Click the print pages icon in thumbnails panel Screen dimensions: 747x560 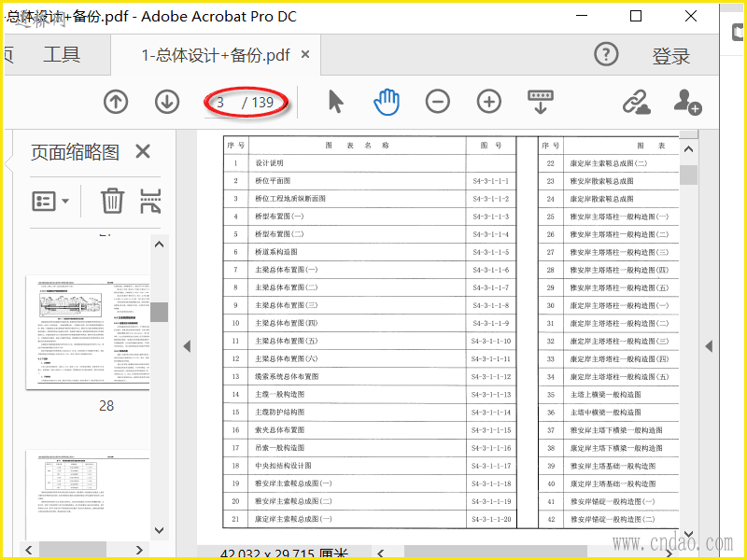pyautogui.click(x=150, y=201)
